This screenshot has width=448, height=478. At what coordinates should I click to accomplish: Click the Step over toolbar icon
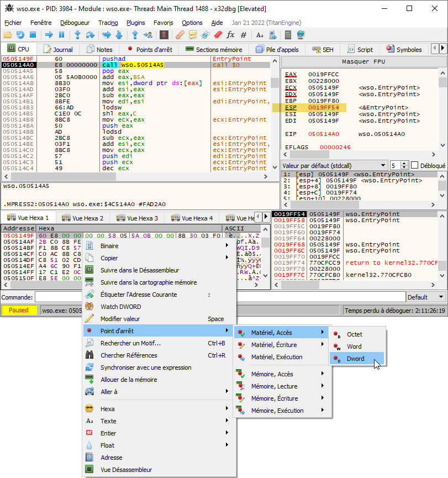tap(90, 35)
